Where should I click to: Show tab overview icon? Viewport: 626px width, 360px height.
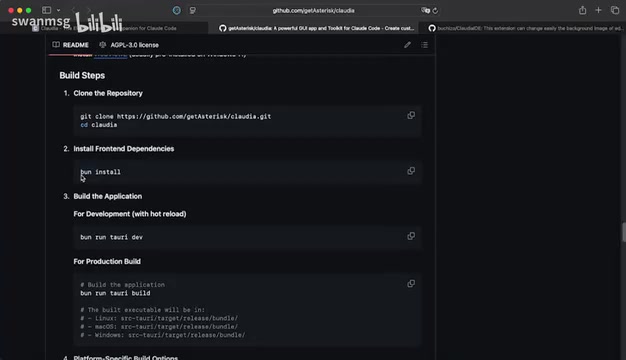(615, 10)
